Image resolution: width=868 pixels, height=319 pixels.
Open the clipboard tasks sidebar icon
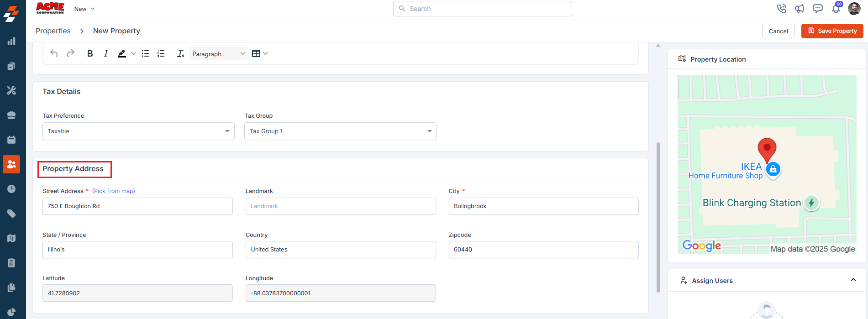pyautogui.click(x=11, y=66)
